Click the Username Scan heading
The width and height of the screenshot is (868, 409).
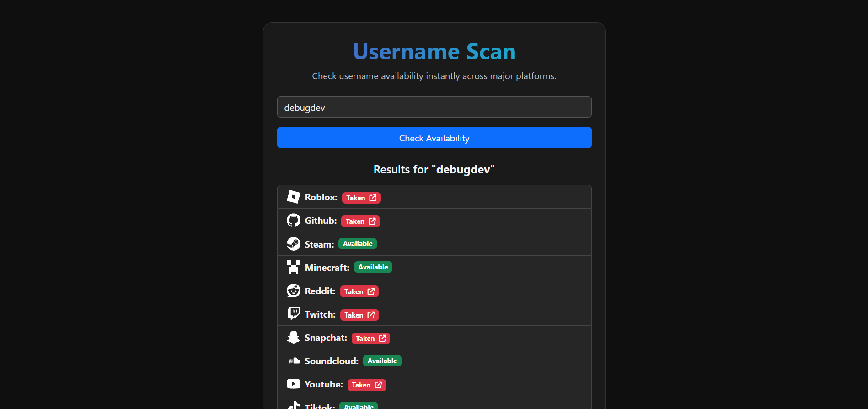(x=434, y=51)
